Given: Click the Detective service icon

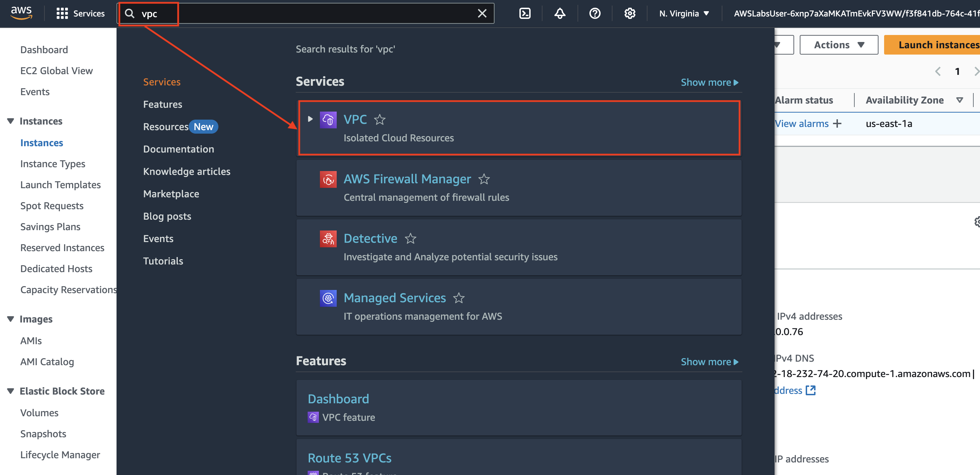Looking at the screenshot, I should [x=328, y=239].
